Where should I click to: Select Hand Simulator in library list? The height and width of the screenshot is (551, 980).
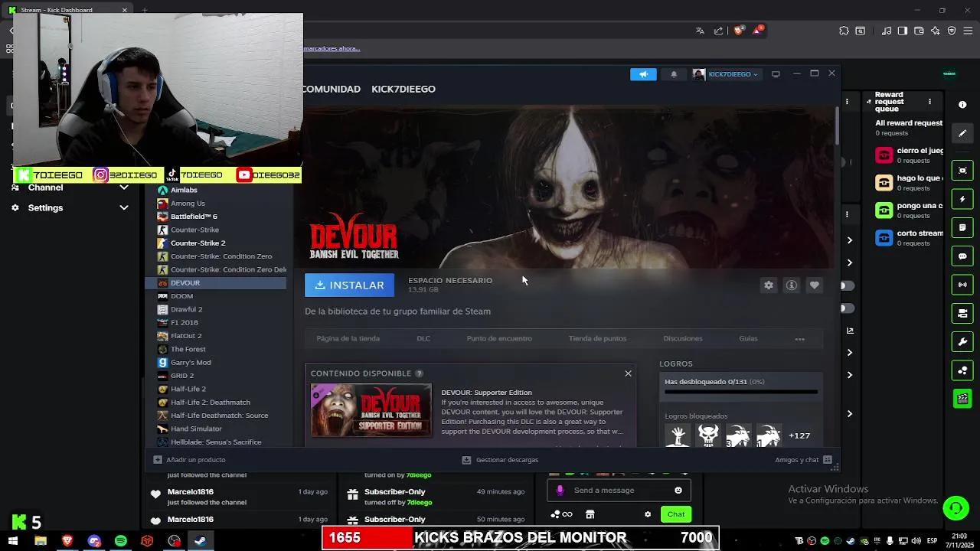coord(196,429)
